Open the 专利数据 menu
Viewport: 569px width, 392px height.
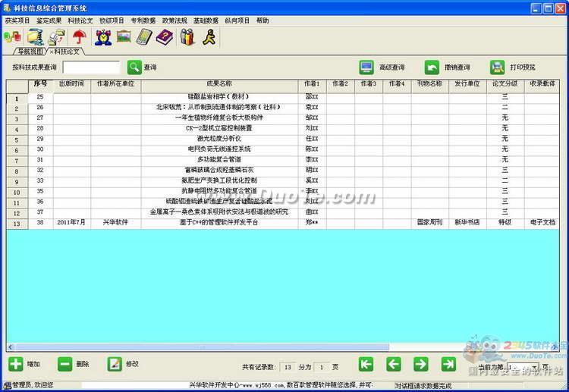coord(143,20)
